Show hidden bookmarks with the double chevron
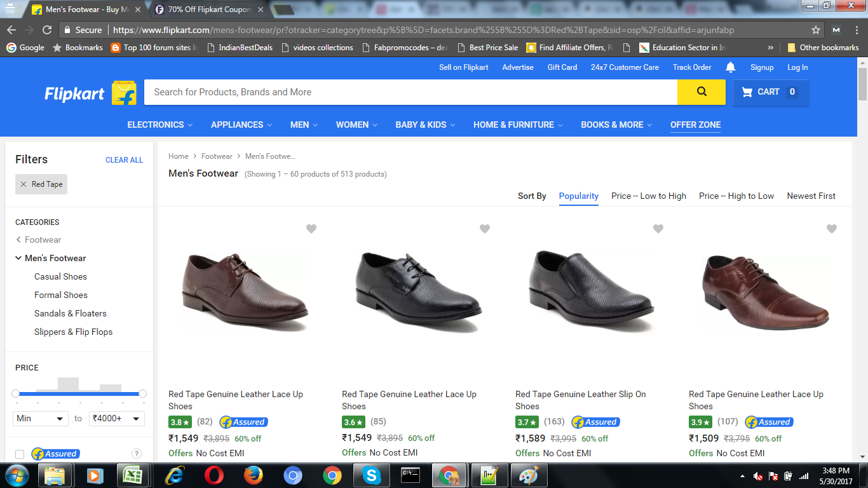 point(771,48)
